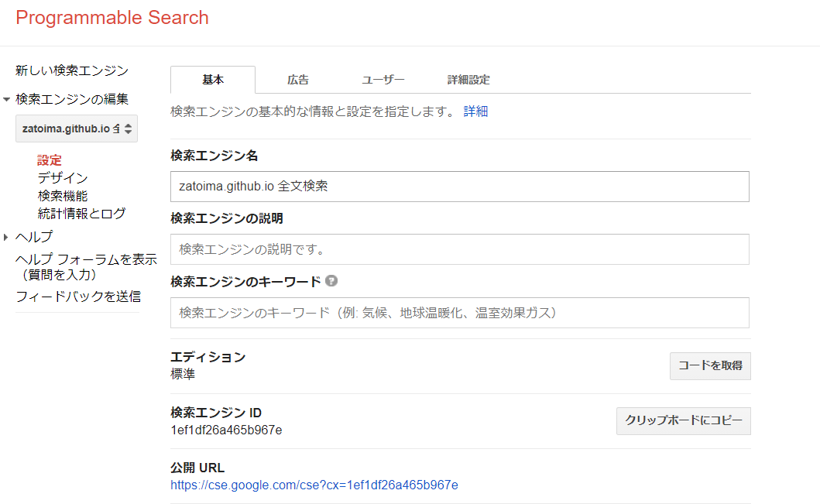
Task: Collapse the 検索エンジンの編集 tree arrow
Action: click(7, 100)
